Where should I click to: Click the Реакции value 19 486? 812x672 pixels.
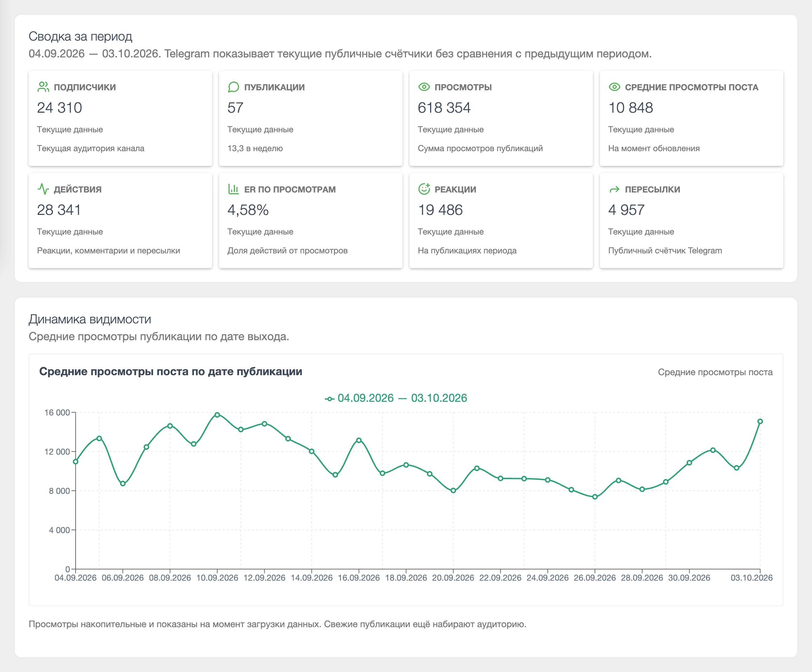coord(440,210)
